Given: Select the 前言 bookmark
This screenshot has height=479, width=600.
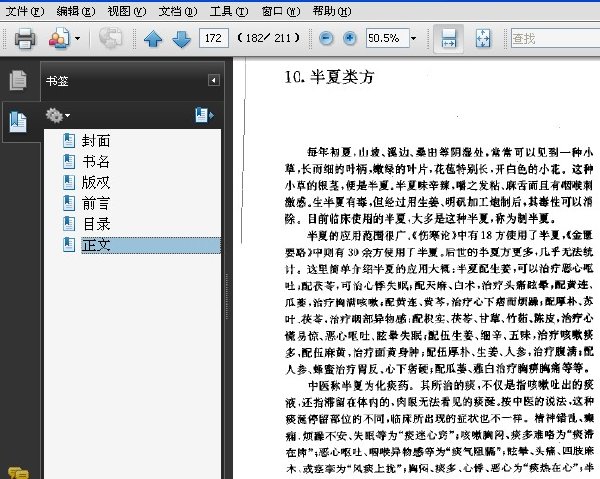Looking at the screenshot, I should (96, 203).
